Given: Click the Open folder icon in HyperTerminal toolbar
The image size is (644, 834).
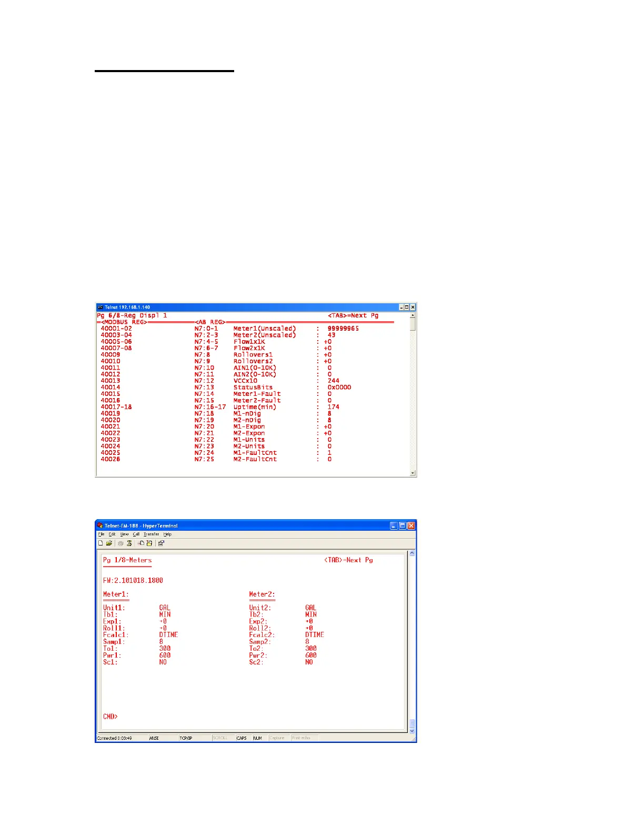Looking at the screenshot, I should pos(109,543).
